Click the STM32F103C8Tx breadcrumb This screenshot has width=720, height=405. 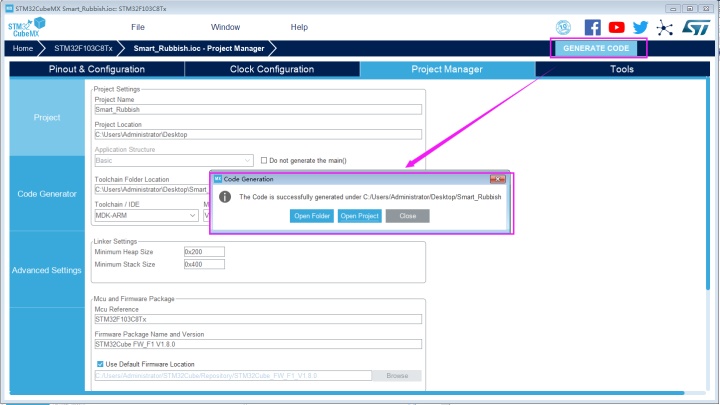(83, 48)
